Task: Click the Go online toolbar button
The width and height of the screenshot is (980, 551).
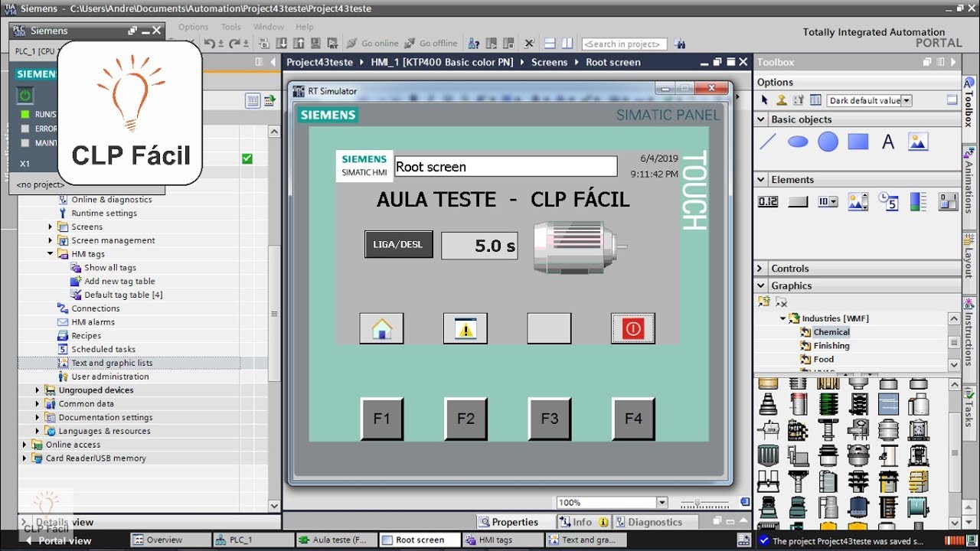Action: [x=372, y=44]
